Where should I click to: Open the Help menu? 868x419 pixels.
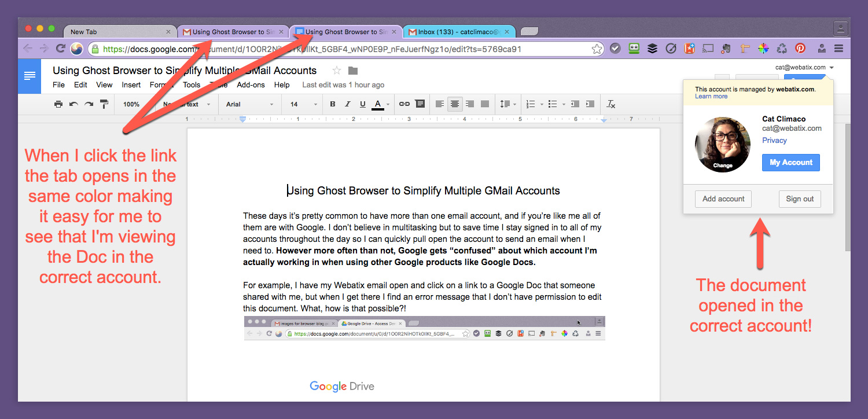coord(282,84)
